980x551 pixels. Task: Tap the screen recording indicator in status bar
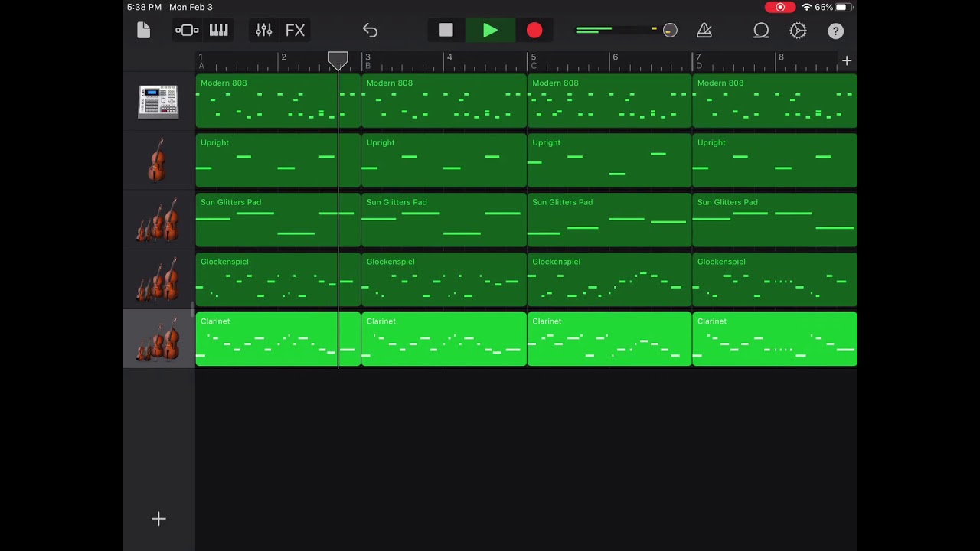pyautogui.click(x=780, y=7)
